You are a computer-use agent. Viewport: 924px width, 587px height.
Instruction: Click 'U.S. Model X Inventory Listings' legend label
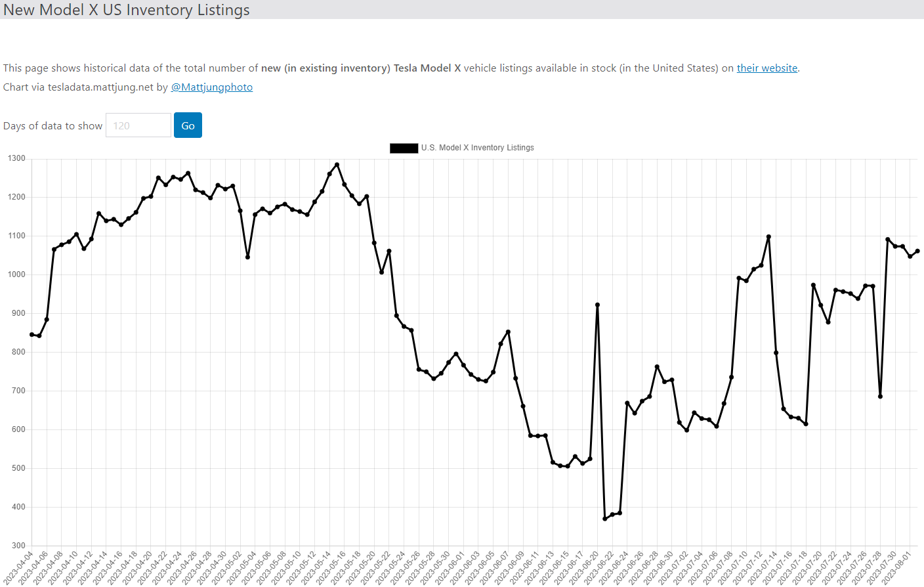click(x=478, y=148)
